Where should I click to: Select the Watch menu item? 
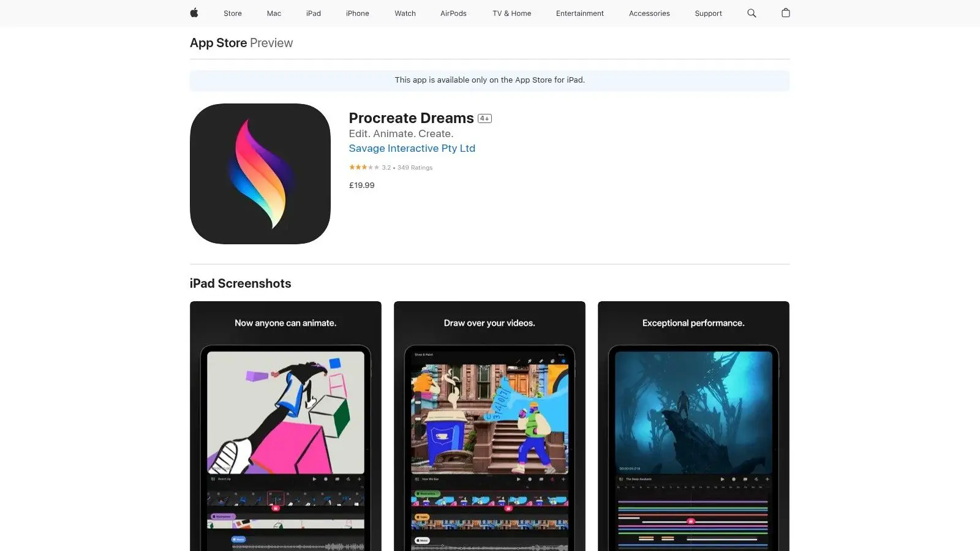(404, 13)
